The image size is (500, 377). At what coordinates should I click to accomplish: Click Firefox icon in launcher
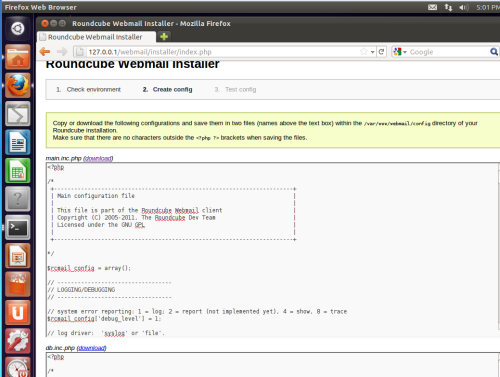tap(18, 85)
